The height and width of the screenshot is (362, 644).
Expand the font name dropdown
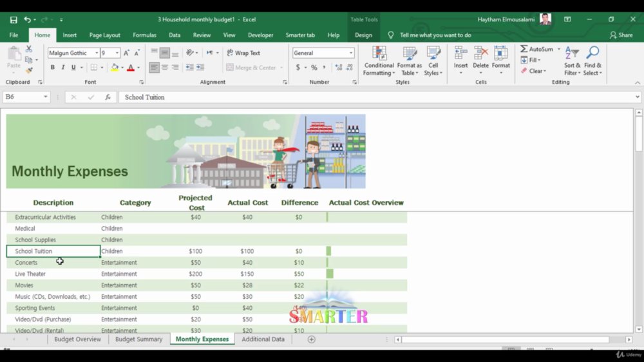click(x=97, y=53)
